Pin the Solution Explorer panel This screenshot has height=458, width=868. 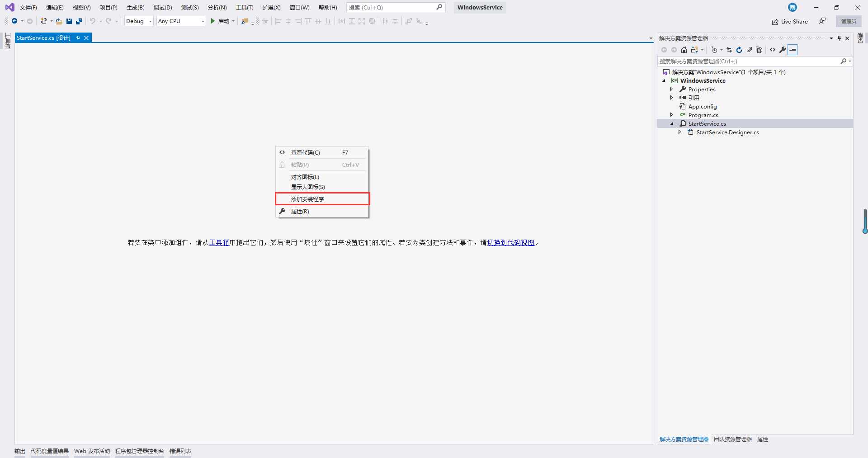click(839, 38)
